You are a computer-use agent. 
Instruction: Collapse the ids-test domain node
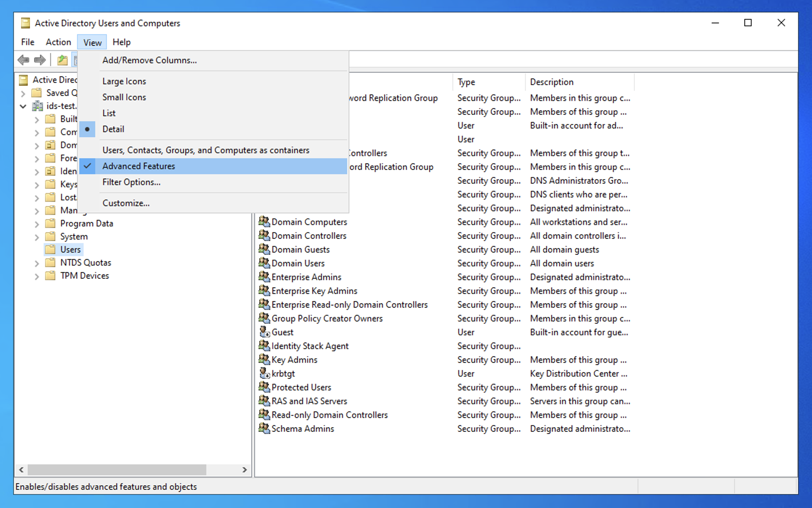(x=23, y=106)
